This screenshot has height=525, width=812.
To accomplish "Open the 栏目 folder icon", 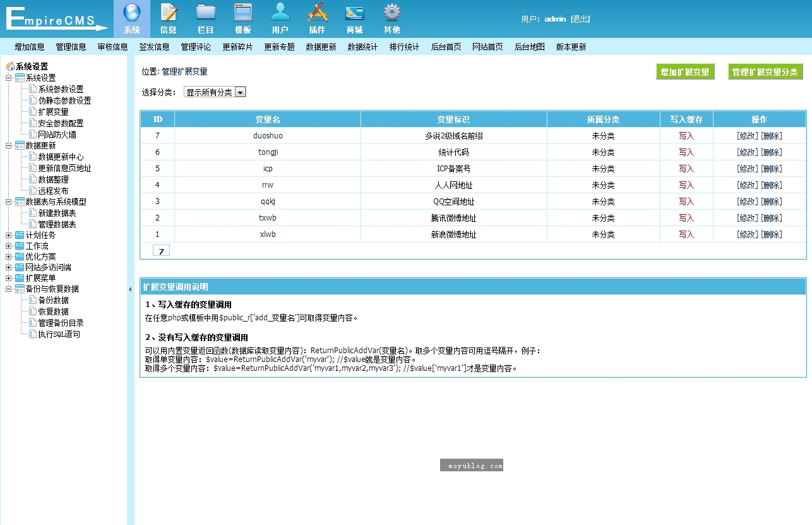I will [206, 13].
